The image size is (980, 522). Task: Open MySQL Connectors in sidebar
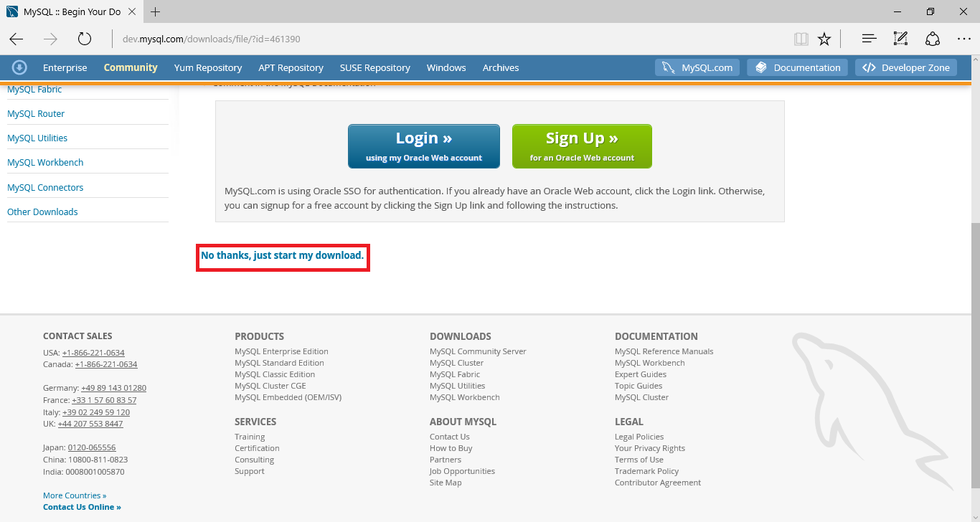point(45,187)
